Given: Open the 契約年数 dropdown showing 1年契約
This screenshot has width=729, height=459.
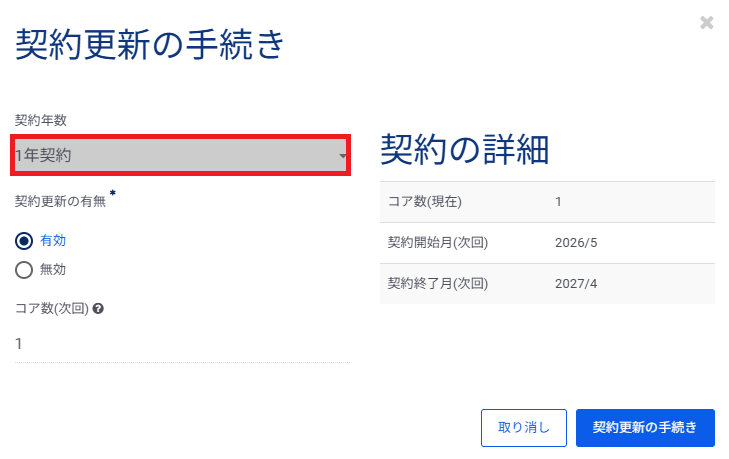Looking at the screenshot, I should [x=180, y=155].
